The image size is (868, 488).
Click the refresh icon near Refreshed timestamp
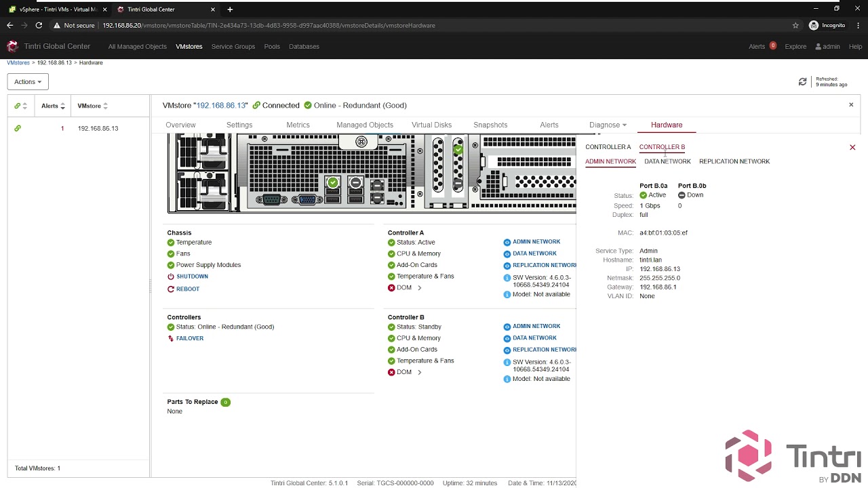point(802,82)
